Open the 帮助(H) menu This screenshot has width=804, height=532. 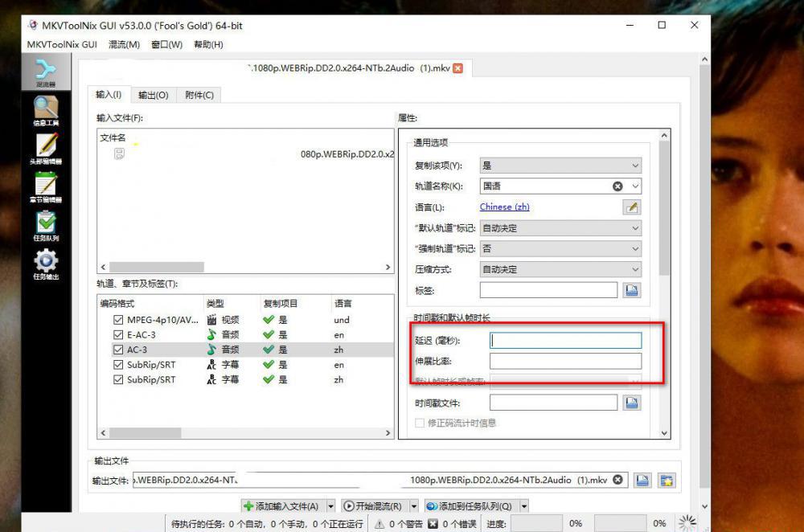point(208,44)
